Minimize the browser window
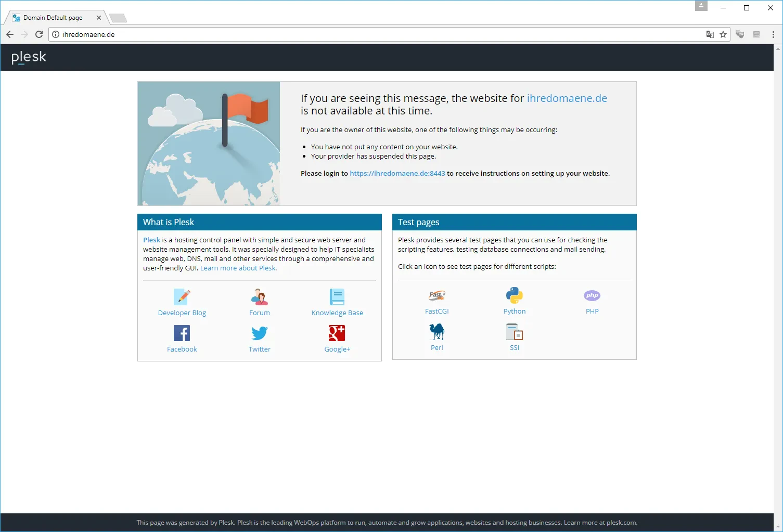The width and height of the screenshot is (783, 532). [x=723, y=8]
